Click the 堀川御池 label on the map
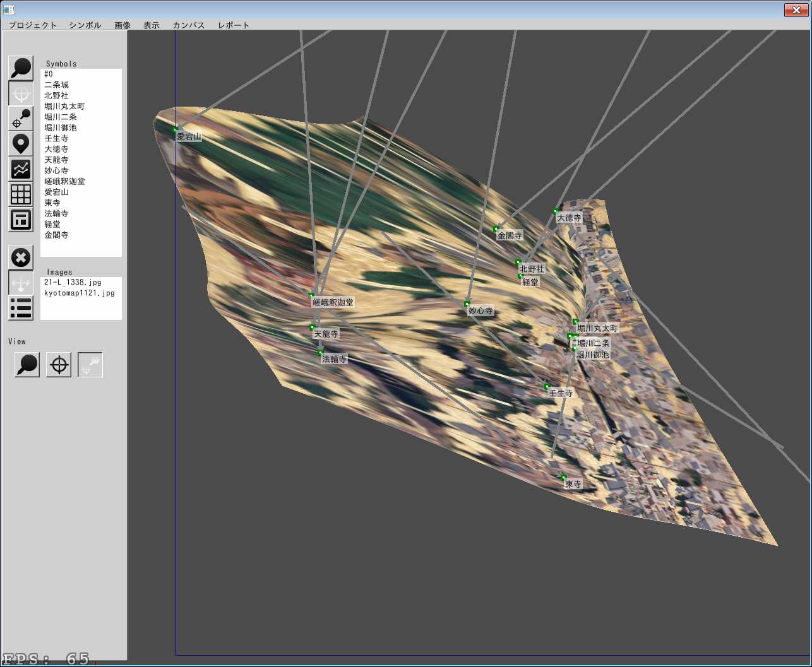Image resolution: width=812 pixels, height=667 pixels. tap(592, 355)
